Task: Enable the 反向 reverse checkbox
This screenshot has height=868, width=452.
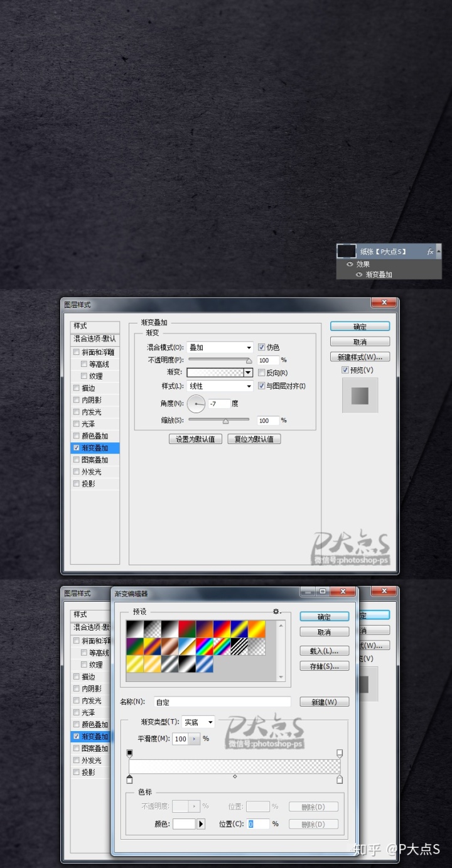Action: pos(262,372)
